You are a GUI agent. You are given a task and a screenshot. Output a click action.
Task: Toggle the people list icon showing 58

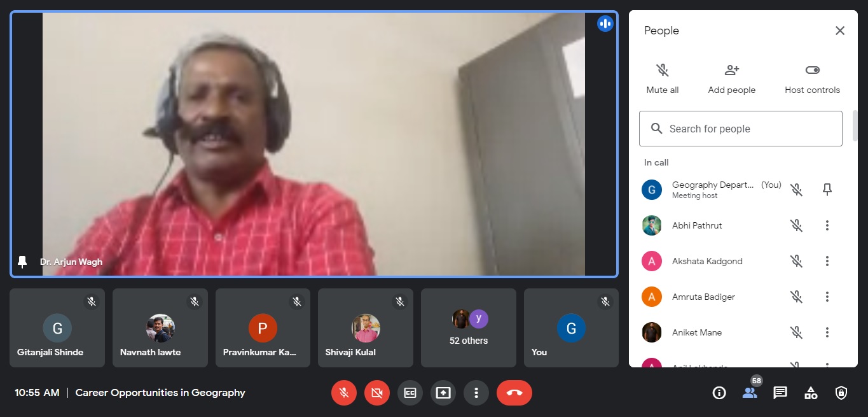(x=750, y=393)
